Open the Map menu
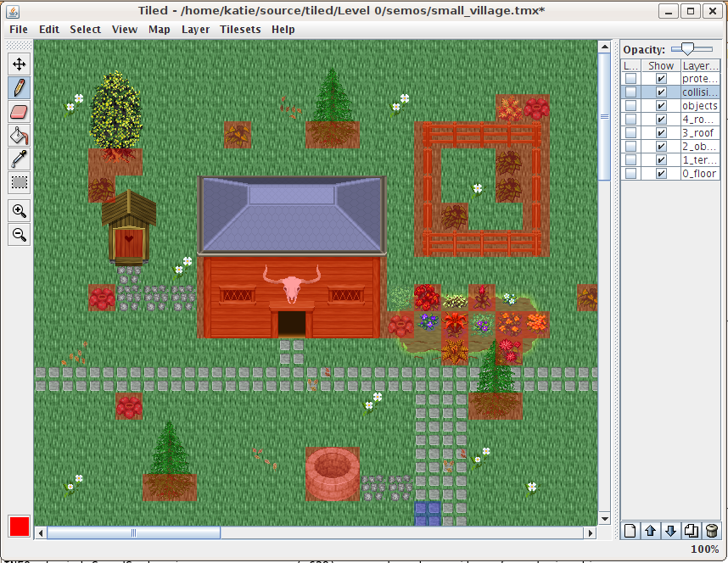 pos(160,29)
